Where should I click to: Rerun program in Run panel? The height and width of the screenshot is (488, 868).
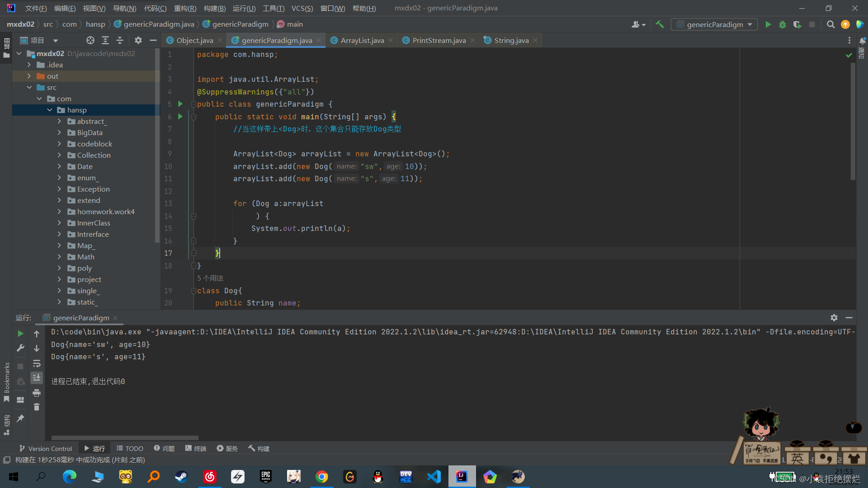(x=20, y=333)
